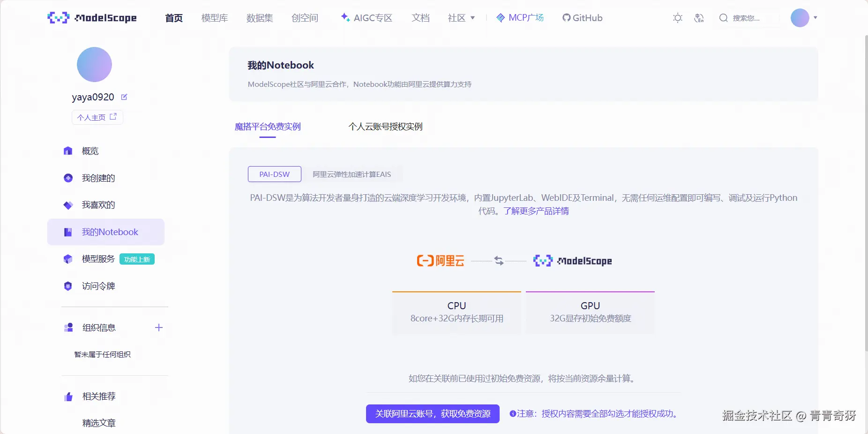The height and width of the screenshot is (434, 868).
Task: Click the page vertical scrollbar
Action: (x=866, y=192)
